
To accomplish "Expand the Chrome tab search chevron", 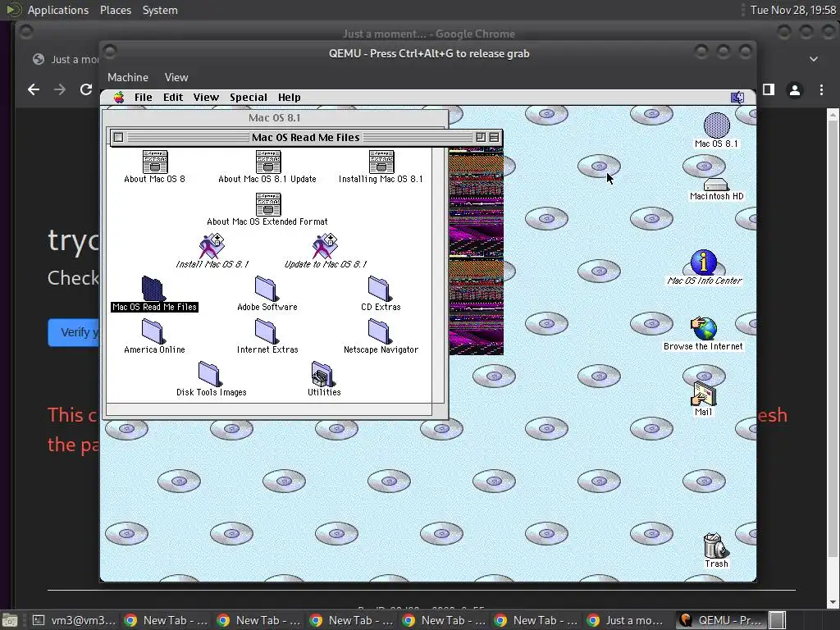I will (814, 58).
